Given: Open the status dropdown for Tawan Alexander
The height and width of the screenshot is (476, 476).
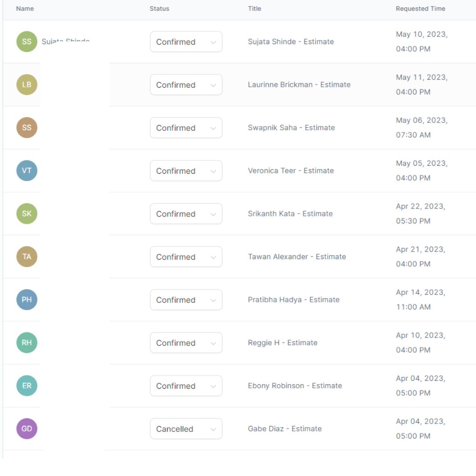Looking at the screenshot, I should point(186,257).
